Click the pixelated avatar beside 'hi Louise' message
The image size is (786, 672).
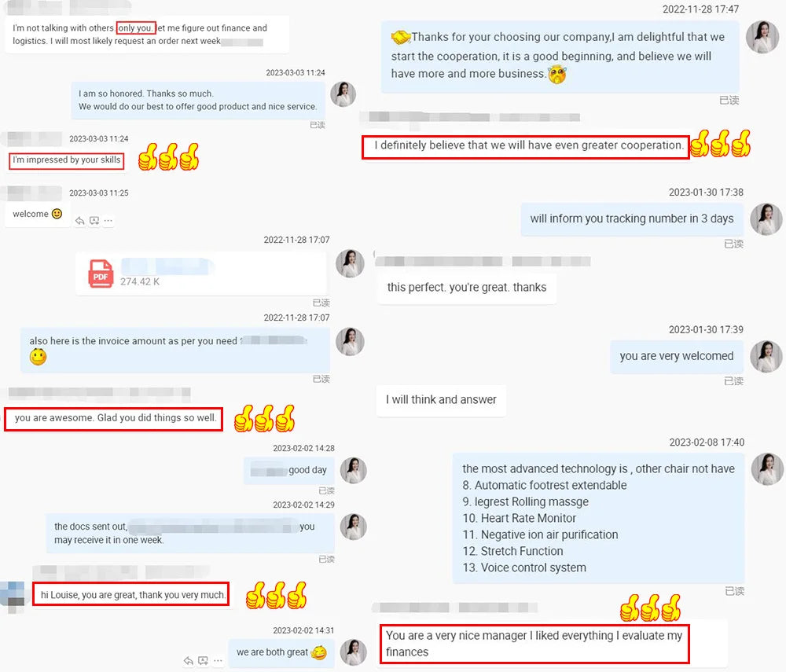click(x=13, y=597)
